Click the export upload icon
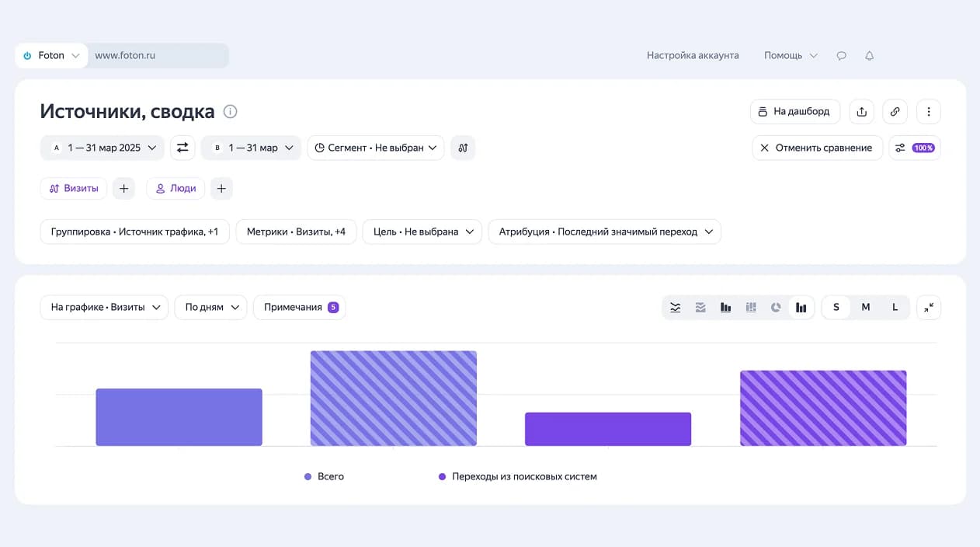Screen dimensions: 980x547 coord(861,111)
